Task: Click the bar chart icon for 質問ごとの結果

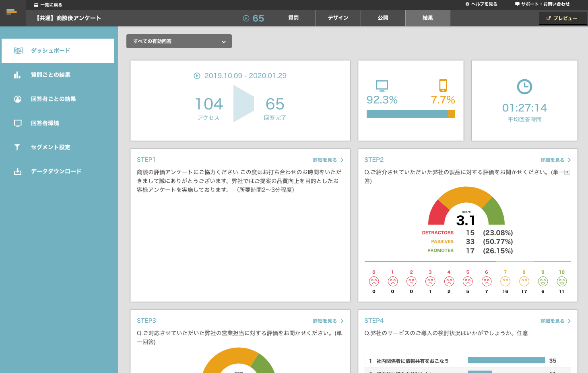Action: (17, 75)
